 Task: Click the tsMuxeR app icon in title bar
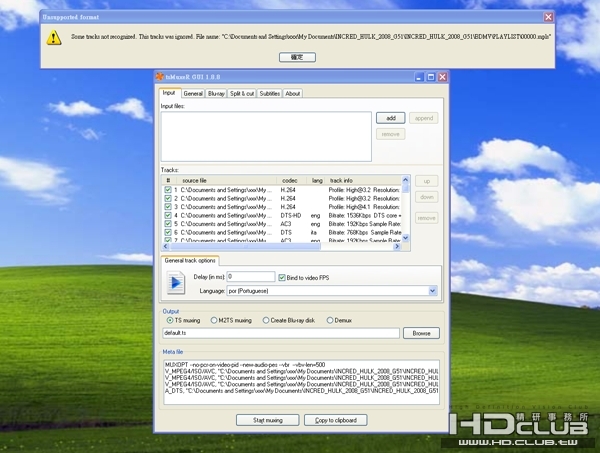click(160, 77)
